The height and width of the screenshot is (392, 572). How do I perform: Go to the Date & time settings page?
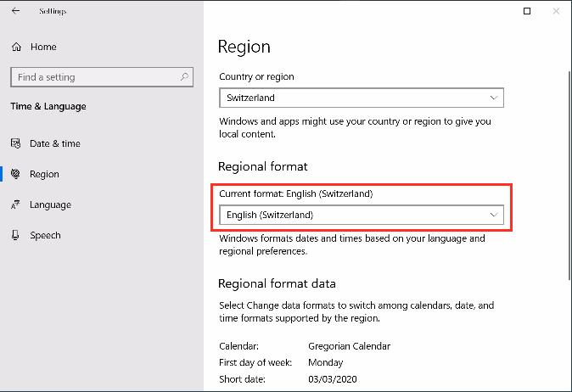pyautogui.click(x=55, y=143)
